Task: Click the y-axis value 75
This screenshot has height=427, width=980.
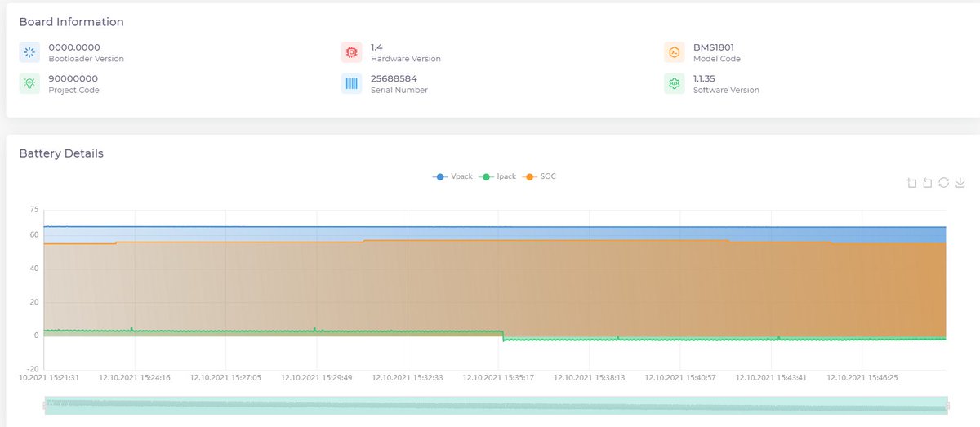Action: pyautogui.click(x=33, y=210)
